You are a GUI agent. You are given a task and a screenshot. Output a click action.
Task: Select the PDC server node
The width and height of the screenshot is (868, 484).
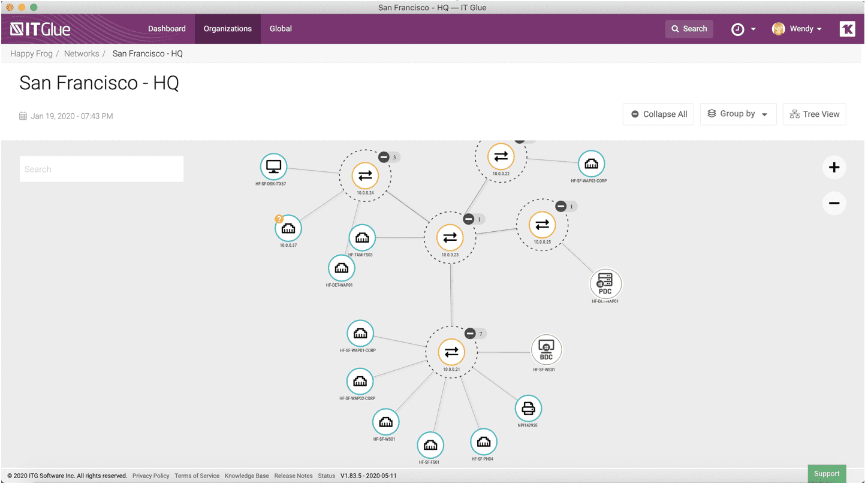tap(605, 283)
